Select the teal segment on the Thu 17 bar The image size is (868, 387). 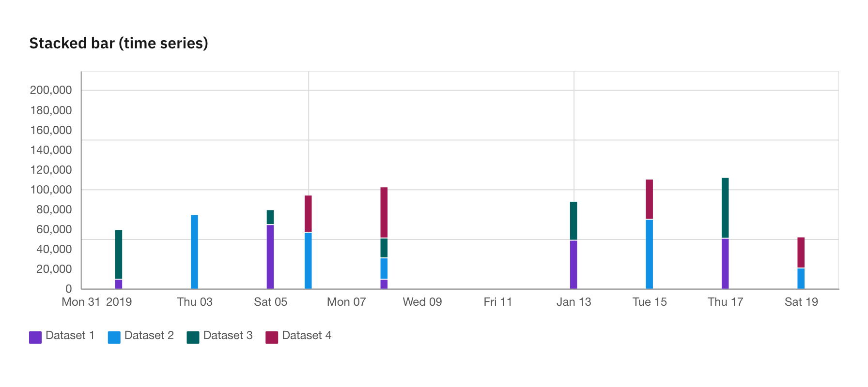pos(725,208)
